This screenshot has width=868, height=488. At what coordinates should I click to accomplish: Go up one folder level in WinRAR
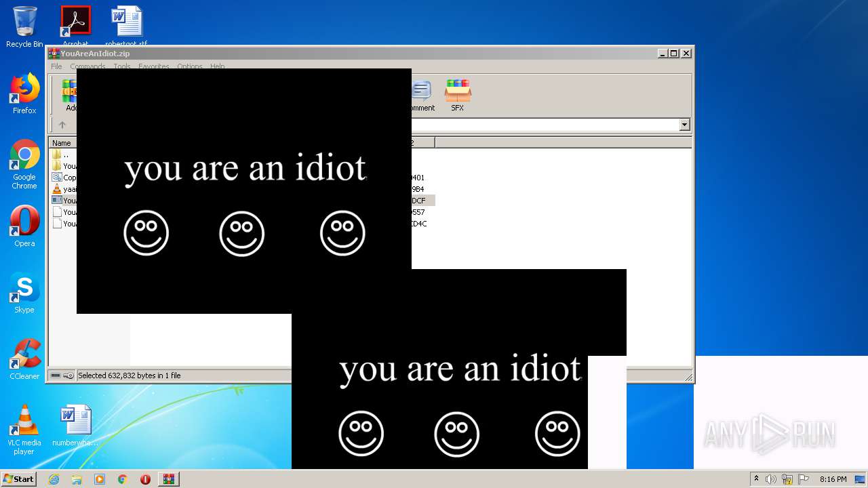[x=62, y=125]
